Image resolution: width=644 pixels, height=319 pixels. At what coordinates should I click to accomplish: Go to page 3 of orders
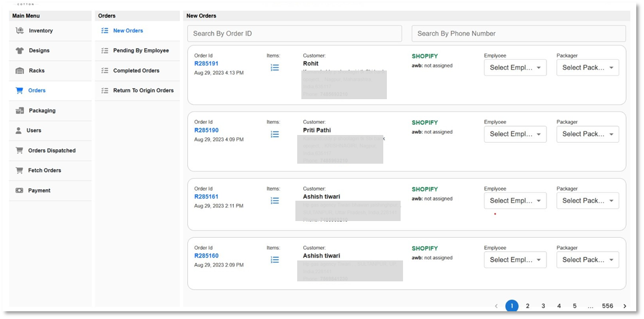(543, 306)
